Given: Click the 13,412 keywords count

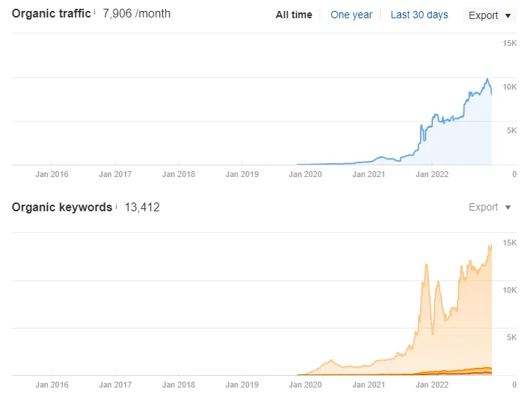Looking at the screenshot, I should (142, 207).
